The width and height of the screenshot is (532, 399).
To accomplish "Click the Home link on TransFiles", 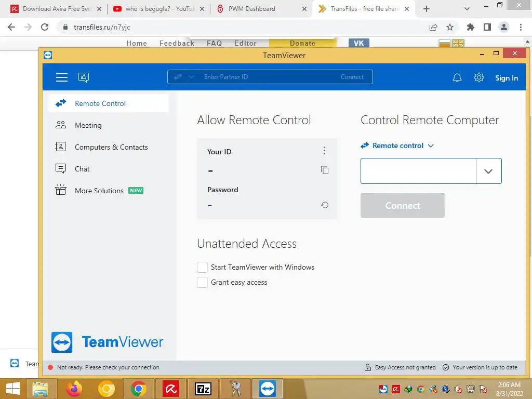I will [137, 43].
